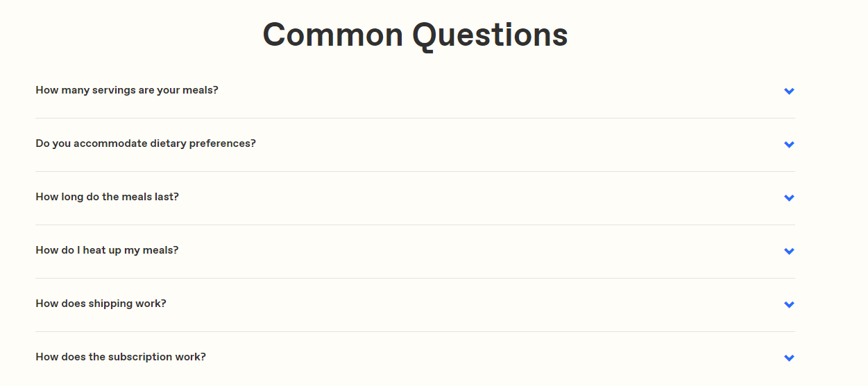
Task: Expand "How many servings are your meals?"
Action: [x=127, y=90]
